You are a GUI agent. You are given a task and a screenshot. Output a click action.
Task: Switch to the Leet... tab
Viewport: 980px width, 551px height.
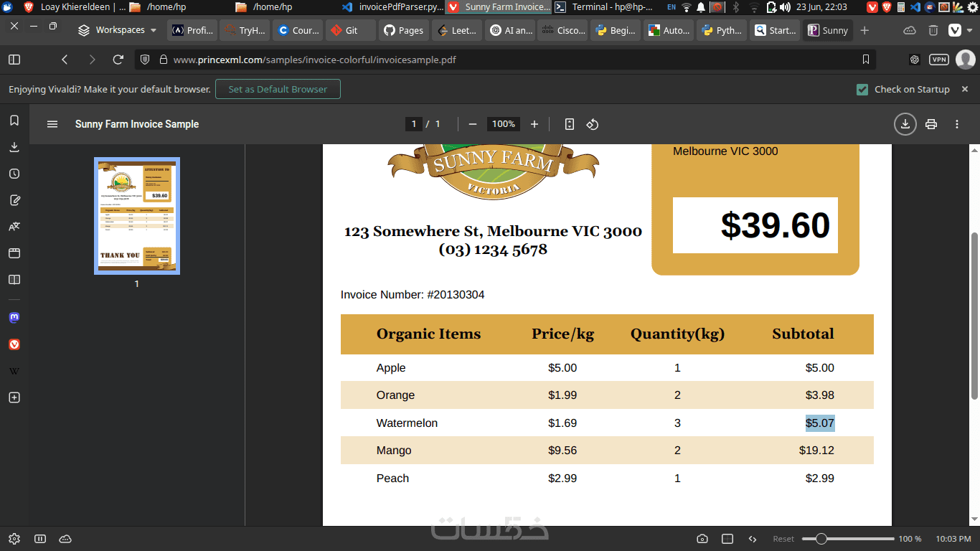[x=457, y=30]
